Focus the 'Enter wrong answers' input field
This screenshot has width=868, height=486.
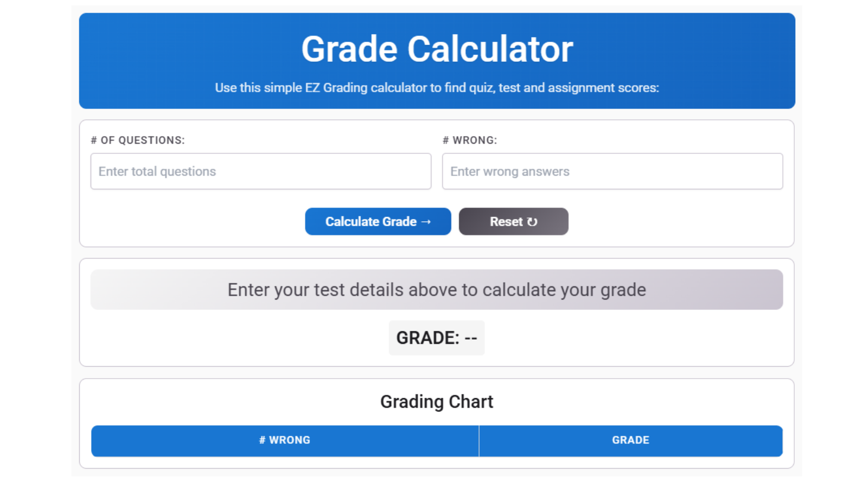[x=612, y=171]
